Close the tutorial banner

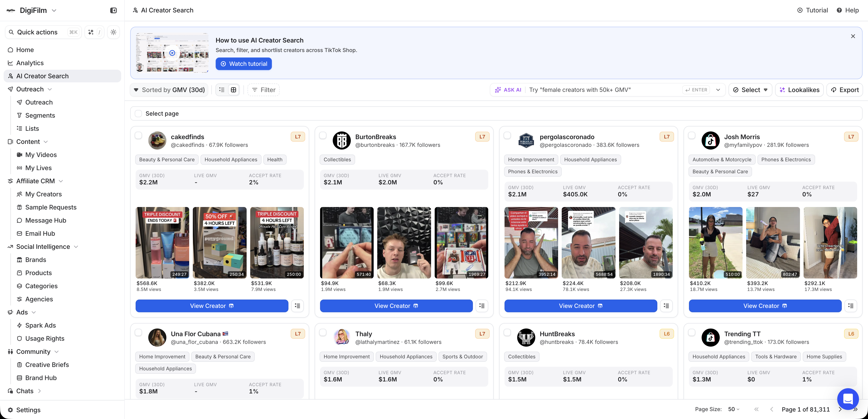[853, 36]
